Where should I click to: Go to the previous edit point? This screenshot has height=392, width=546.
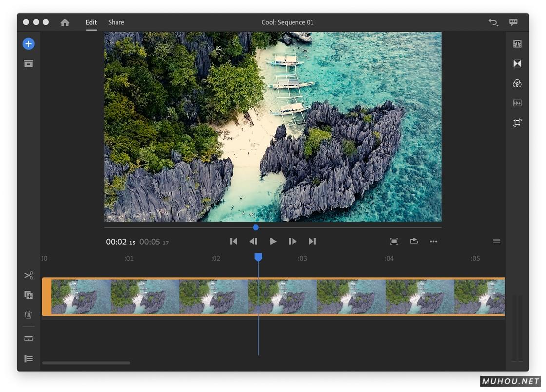coord(234,242)
